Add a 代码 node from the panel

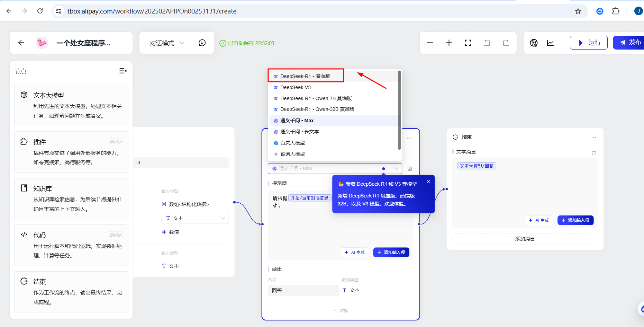[71, 245]
